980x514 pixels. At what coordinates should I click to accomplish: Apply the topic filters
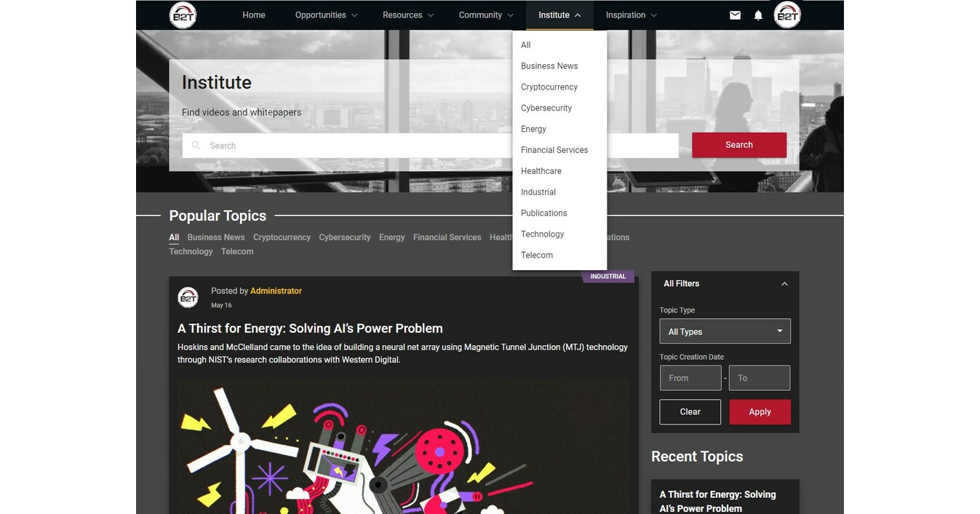pos(760,411)
